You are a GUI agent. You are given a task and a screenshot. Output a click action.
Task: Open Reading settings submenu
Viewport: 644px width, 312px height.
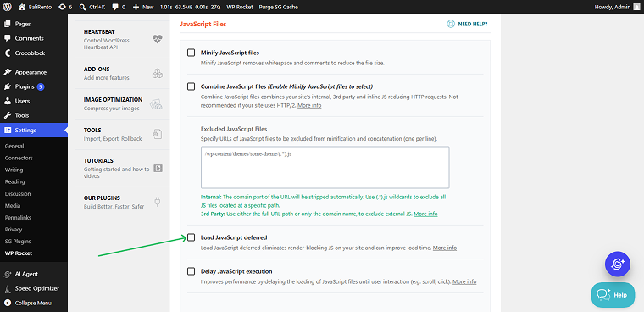[14, 181]
